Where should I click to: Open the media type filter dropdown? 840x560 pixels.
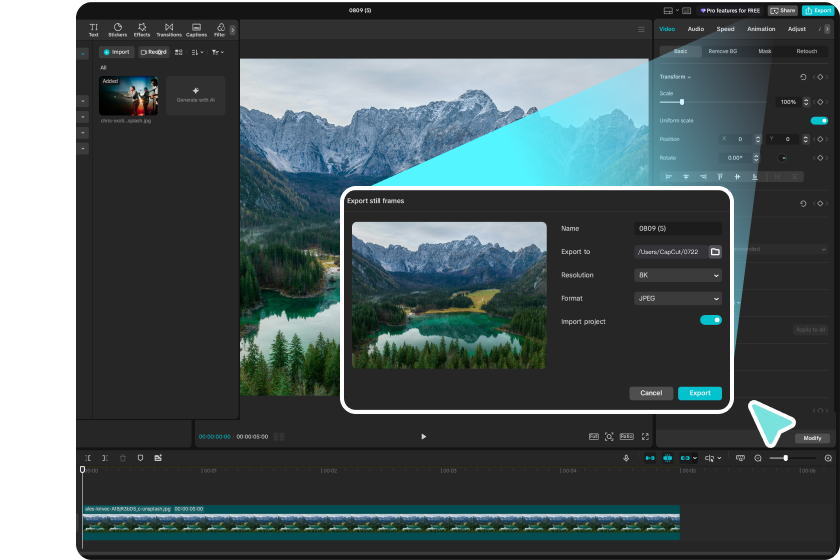click(218, 52)
